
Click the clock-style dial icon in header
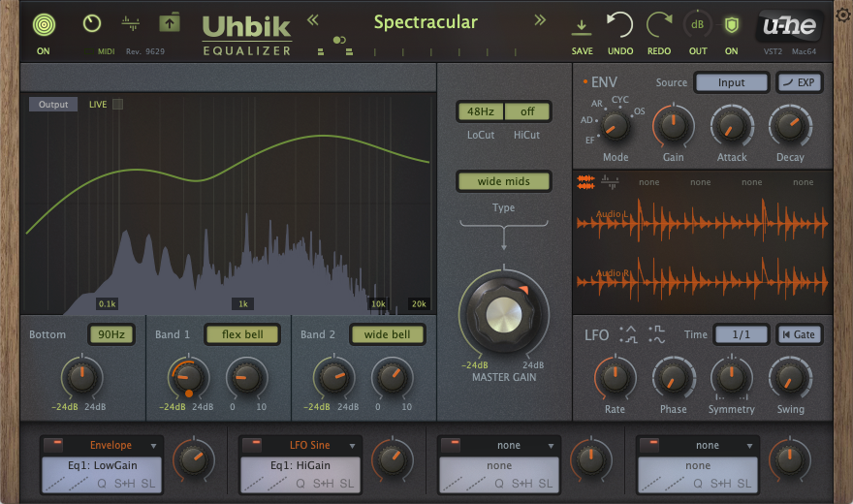click(x=92, y=23)
